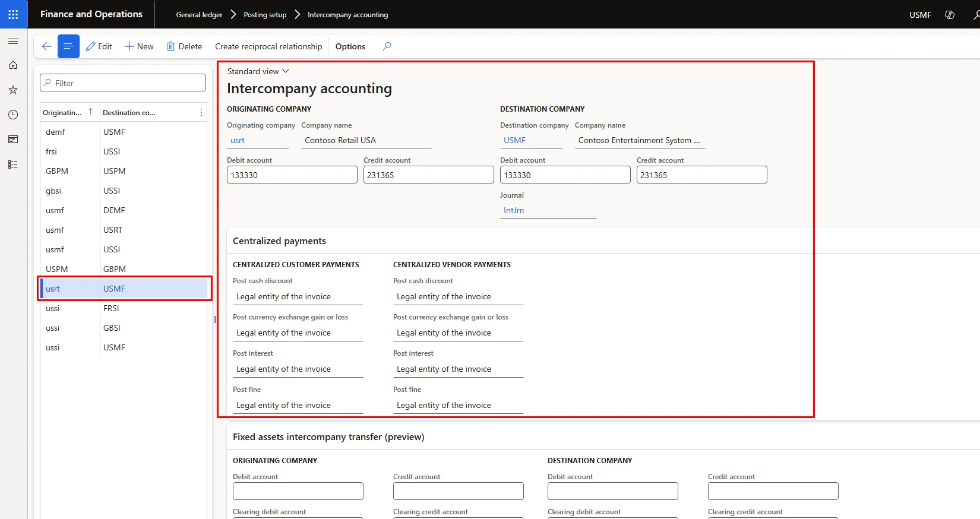The image size is (980, 519).
Task: Open customer Post fine dropdown
Action: click(x=298, y=406)
